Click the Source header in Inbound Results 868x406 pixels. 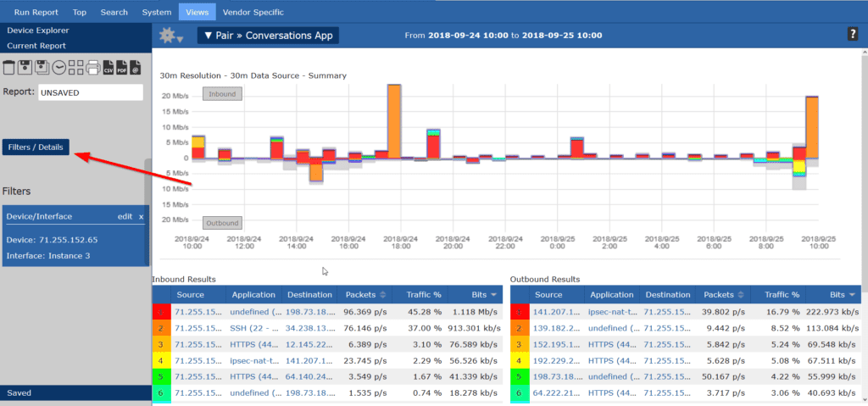coord(191,295)
